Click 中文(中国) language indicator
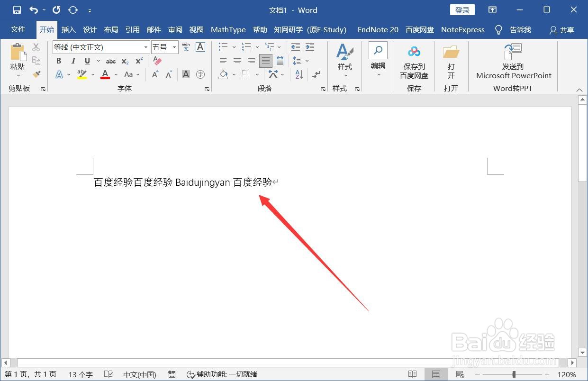 [x=140, y=374]
